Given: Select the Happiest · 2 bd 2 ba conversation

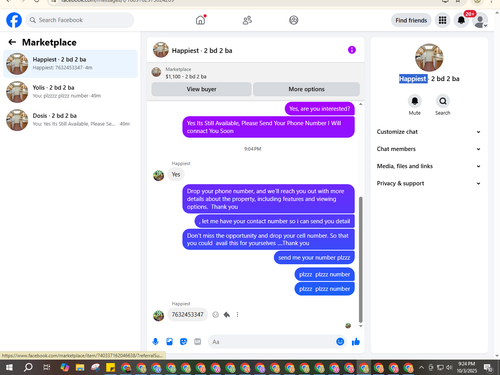Looking at the screenshot, I should (70, 63).
